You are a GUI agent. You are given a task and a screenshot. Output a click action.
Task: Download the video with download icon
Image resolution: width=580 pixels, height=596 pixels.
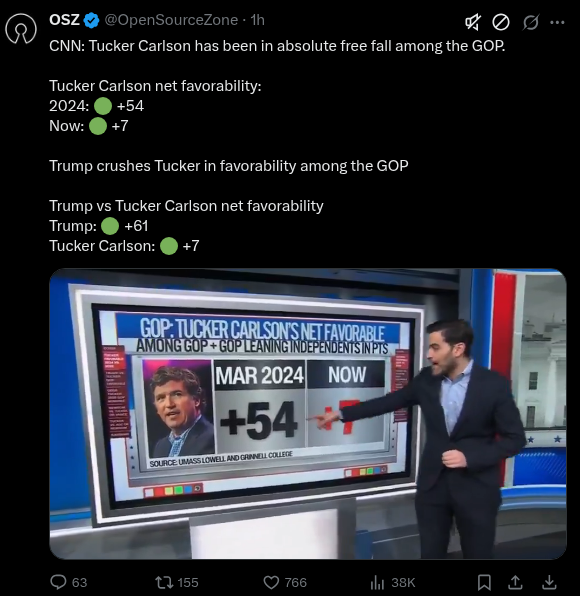click(x=549, y=582)
